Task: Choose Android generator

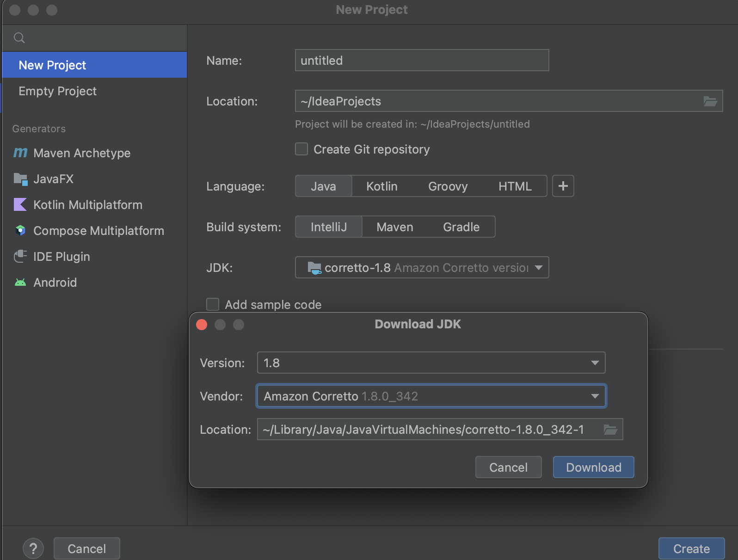Action: 94,282
